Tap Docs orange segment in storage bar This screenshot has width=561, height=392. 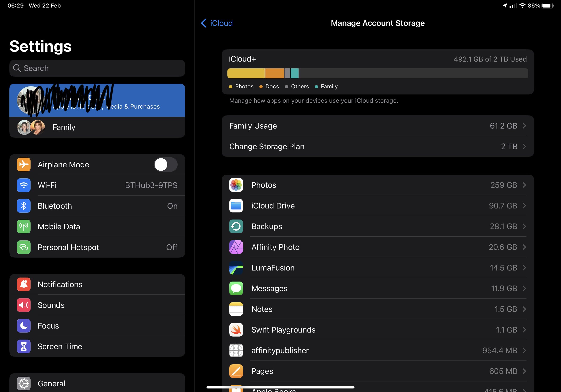pyautogui.click(x=275, y=73)
